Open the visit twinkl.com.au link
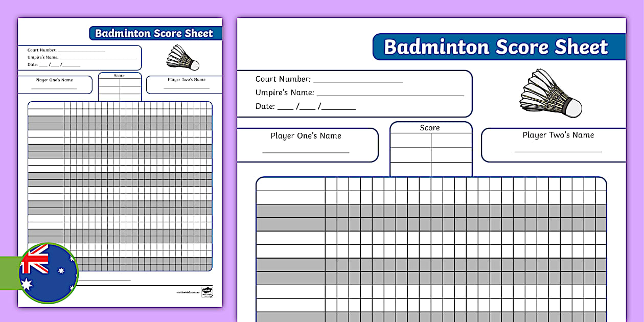644x322 pixels. tap(188, 292)
